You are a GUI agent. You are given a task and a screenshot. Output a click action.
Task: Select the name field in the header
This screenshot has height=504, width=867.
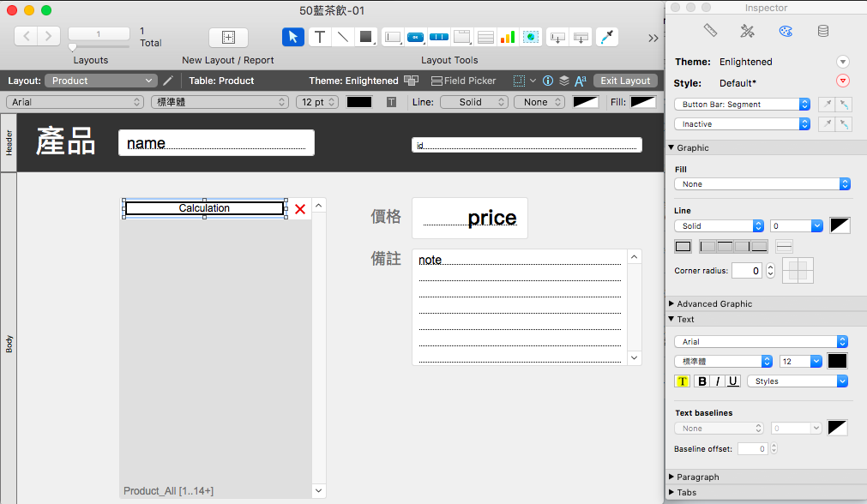pyautogui.click(x=216, y=142)
